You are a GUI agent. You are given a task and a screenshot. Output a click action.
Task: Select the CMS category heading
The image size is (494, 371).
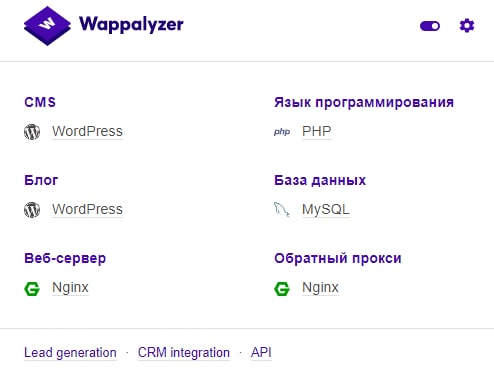coord(40,102)
